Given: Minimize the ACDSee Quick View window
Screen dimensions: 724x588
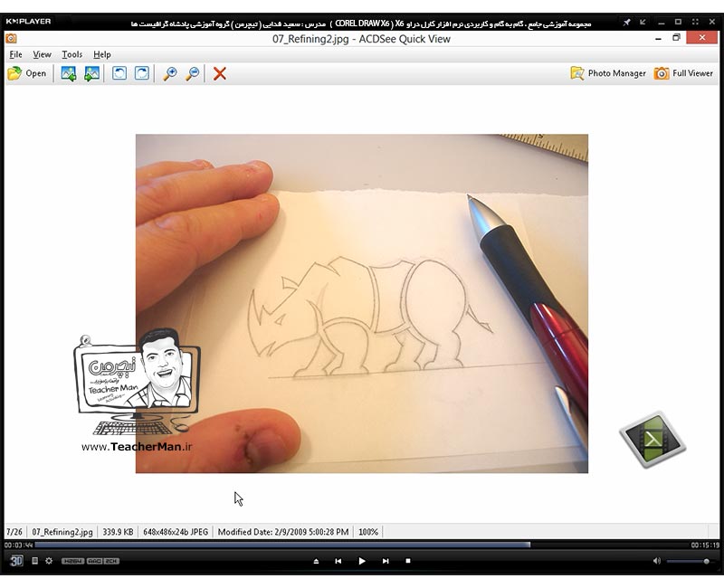Looking at the screenshot, I should (x=658, y=38).
